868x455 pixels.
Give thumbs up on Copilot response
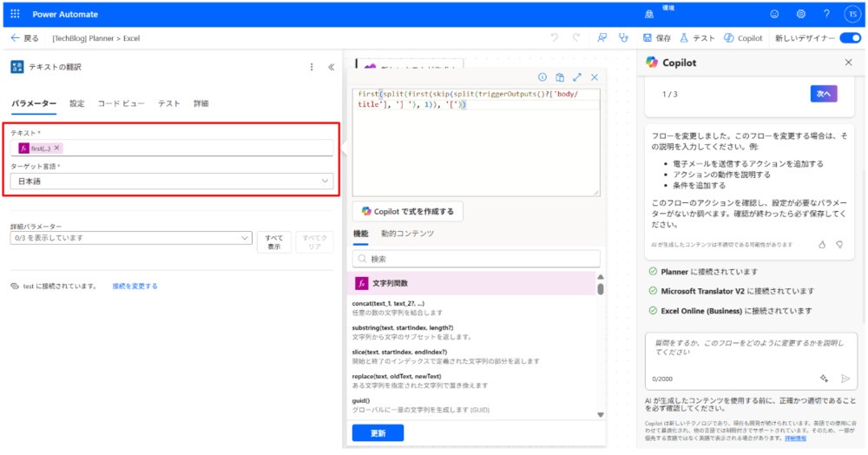tap(822, 245)
